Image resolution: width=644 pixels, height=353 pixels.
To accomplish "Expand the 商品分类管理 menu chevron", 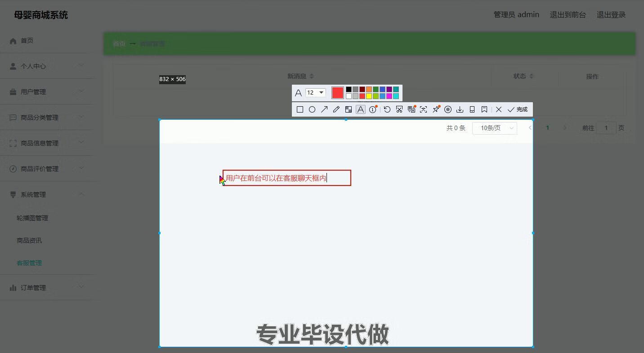I will 81,117.
